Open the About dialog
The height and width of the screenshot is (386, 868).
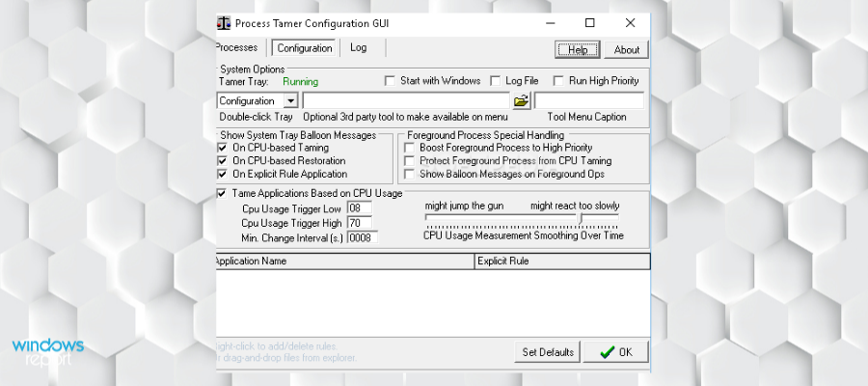[x=626, y=50]
